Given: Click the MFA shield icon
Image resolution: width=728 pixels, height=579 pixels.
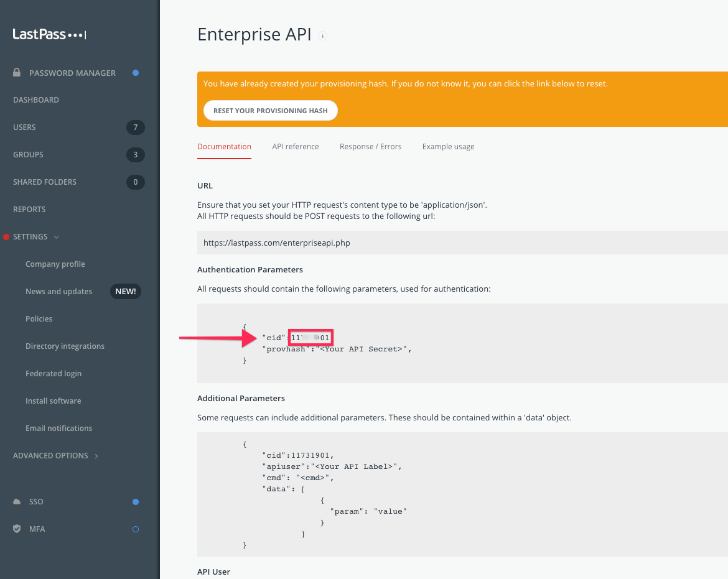Looking at the screenshot, I should pyautogui.click(x=16, y=529).
